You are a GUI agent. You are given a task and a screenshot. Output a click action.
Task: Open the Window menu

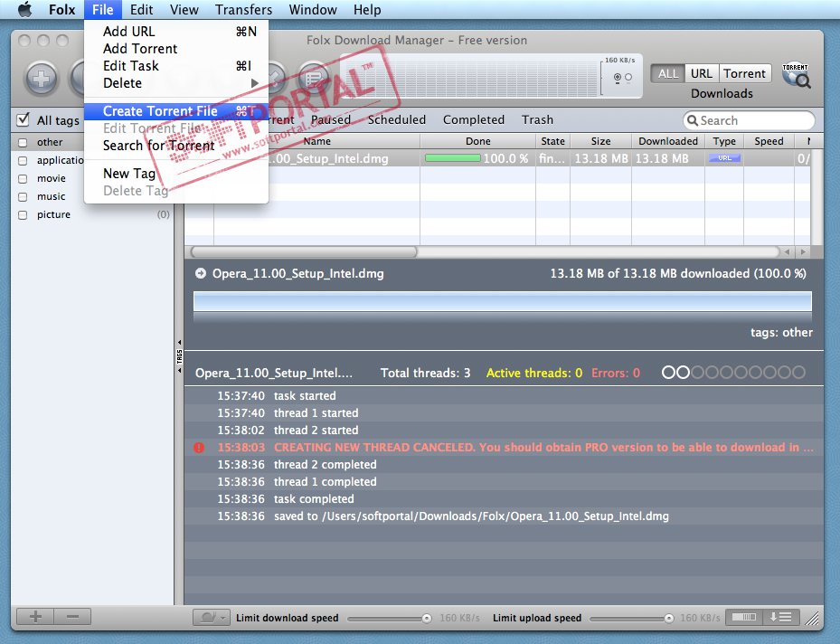(313, 10)
